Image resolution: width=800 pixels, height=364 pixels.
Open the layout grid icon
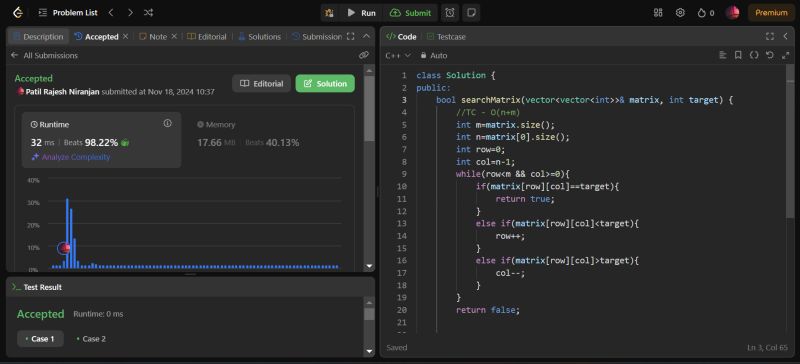click(x=658, y=13)
